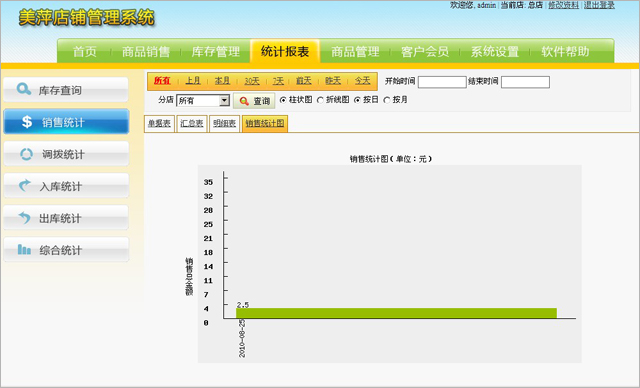Open the 入库统计 sidebar button
The height and width of the screenshot is (388, 640).
66,186
